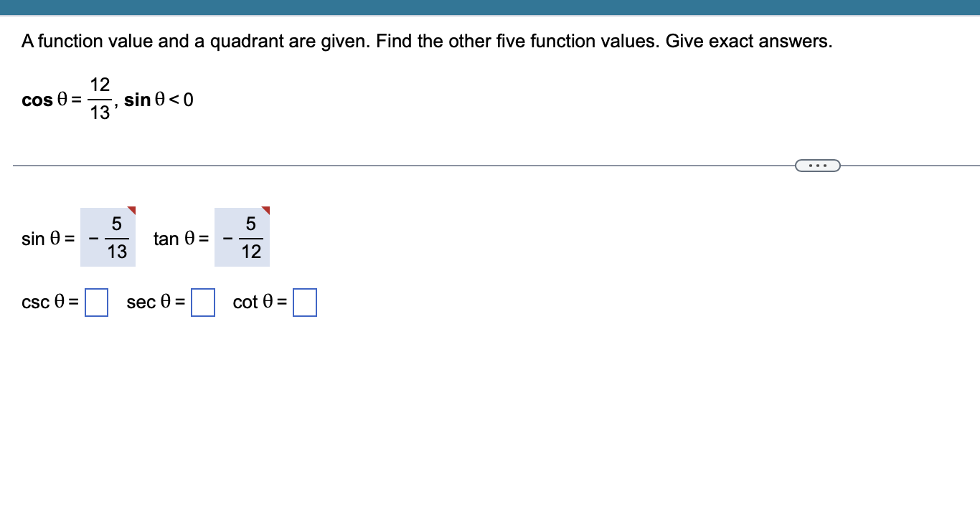980x519 pixels.
Task: Click the filled tan θ answer showing −5/12
Action: (242, 237)
